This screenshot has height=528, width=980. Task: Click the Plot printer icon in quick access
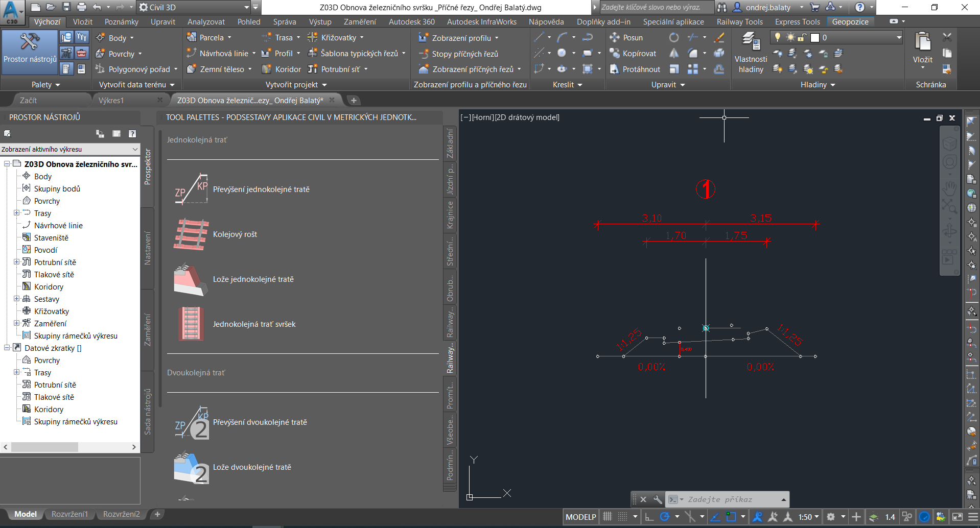(81, 7)
